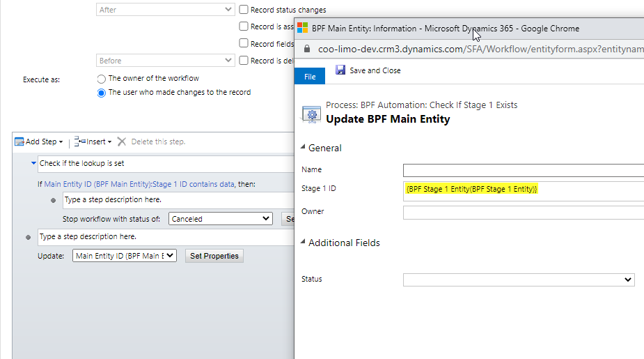
Task: Open the Before dropdown
Action: coord(165,61)
